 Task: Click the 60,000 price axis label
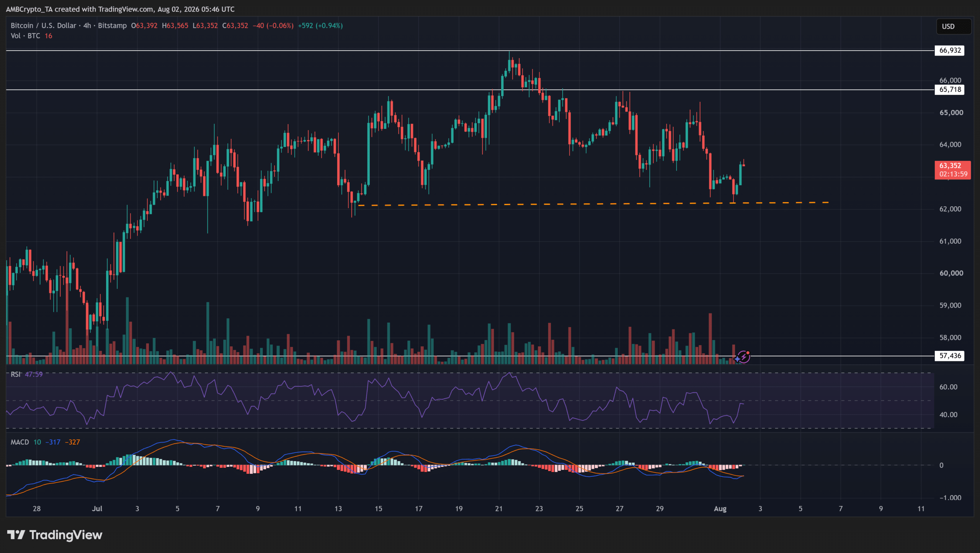(951, 273)
